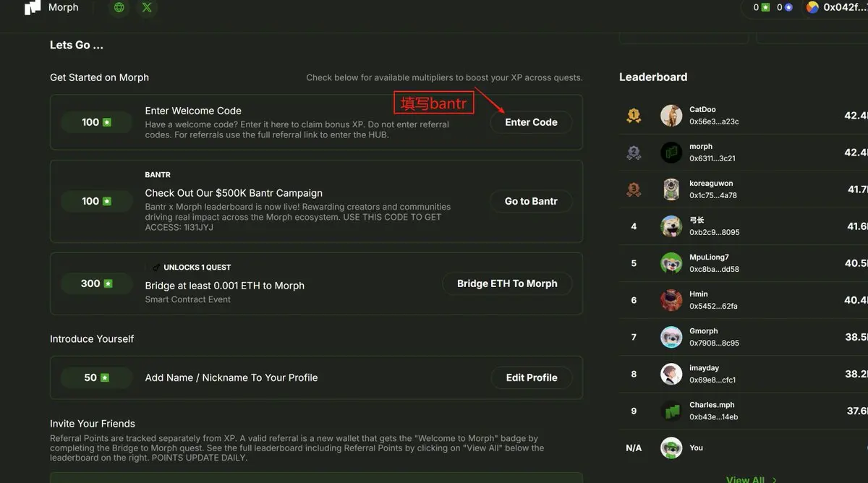Click the Charles.mph username

pyautogui.click(x=712, y=405)
